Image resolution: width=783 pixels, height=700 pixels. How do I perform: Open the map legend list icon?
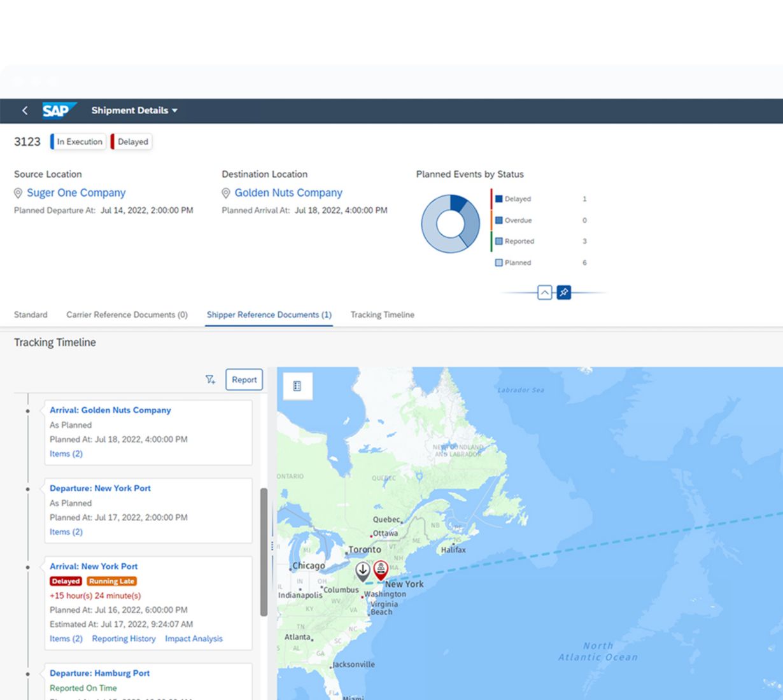[x=297, y=386]
